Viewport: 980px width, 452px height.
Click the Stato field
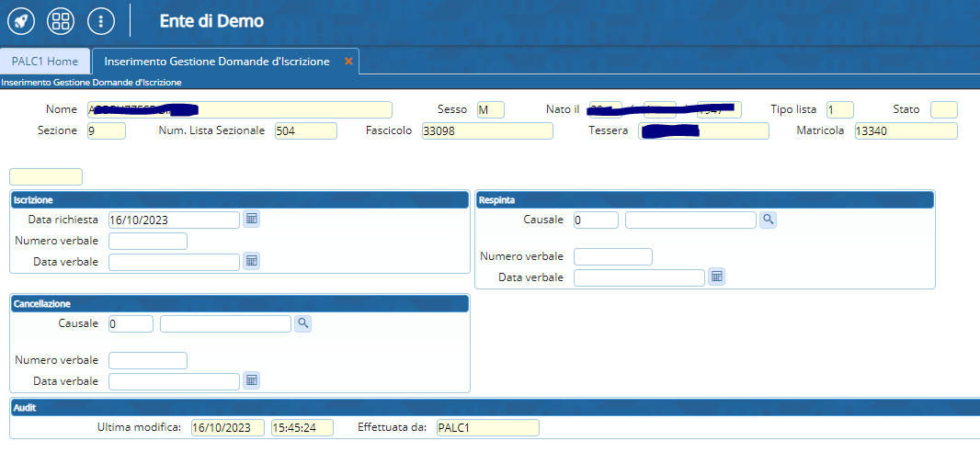(943, 110)
